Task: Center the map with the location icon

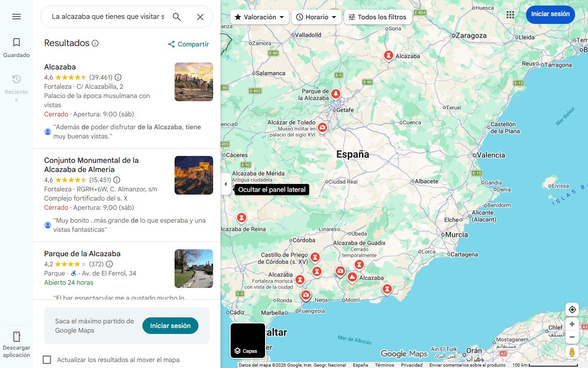Action: coord(572,310)
